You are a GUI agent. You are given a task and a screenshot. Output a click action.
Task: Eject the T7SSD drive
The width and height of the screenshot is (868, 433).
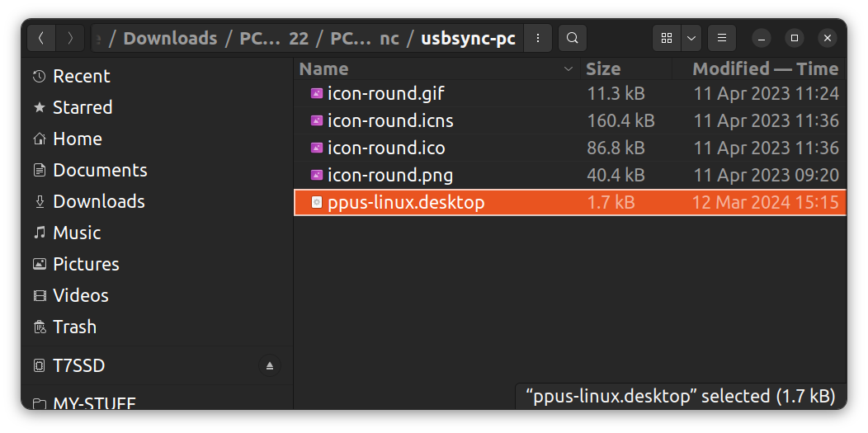[x=270, y=365]
